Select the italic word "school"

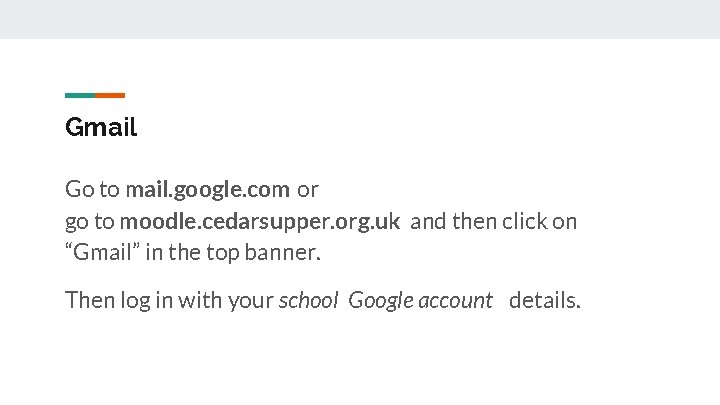point(308,300)
